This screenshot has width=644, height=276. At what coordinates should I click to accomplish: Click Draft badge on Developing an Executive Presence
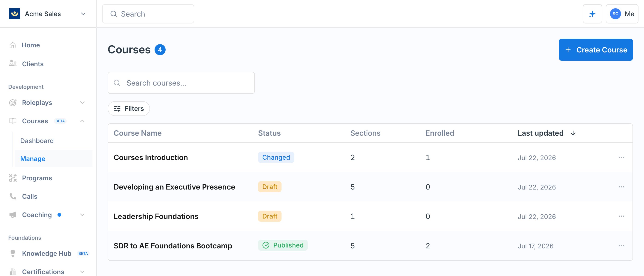(270, 187)
